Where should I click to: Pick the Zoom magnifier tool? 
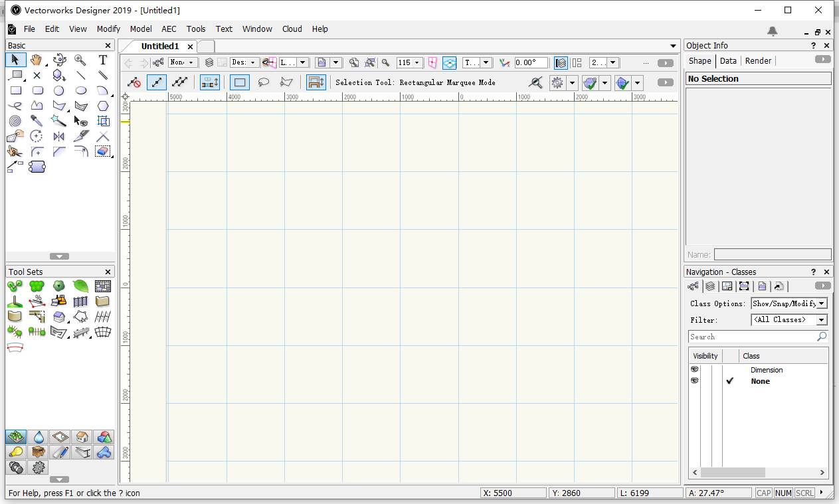click(x=81, y=60)
